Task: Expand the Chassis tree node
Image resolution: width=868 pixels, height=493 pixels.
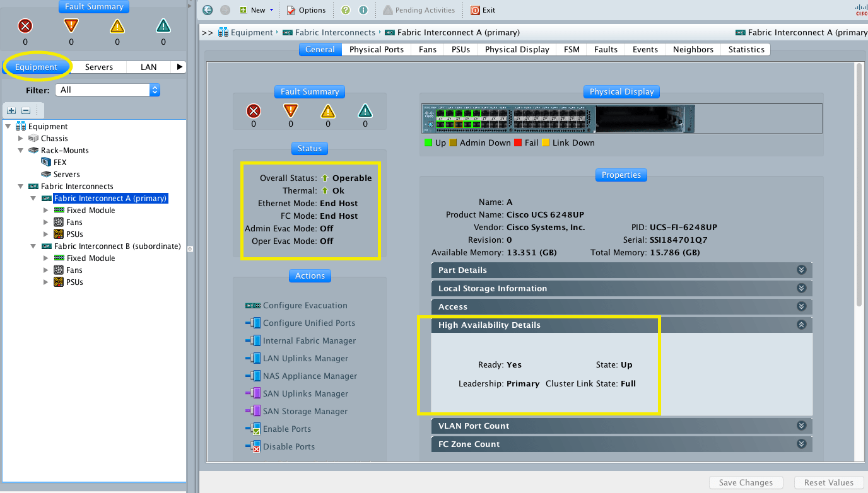Action: click(x=21, y=139)
